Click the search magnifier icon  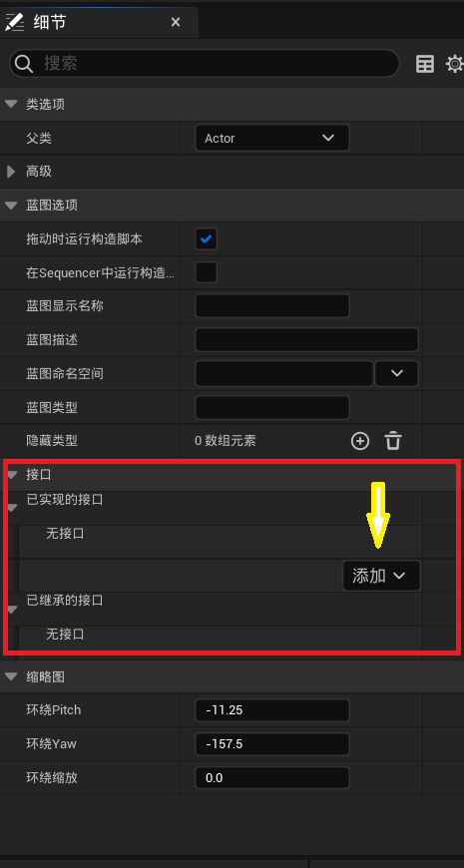pyautogui.click(x=24, y=64)
